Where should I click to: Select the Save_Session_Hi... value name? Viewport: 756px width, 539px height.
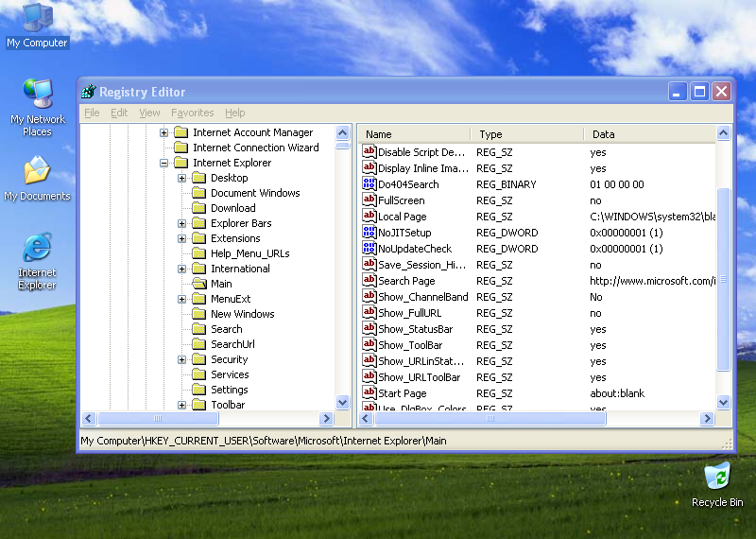(x=421, y=265)
